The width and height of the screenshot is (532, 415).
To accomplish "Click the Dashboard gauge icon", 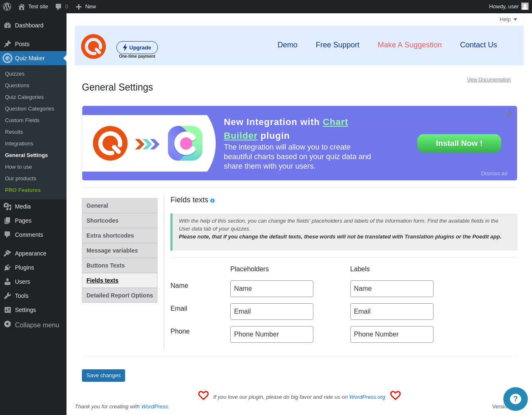I will coord(7,25).
